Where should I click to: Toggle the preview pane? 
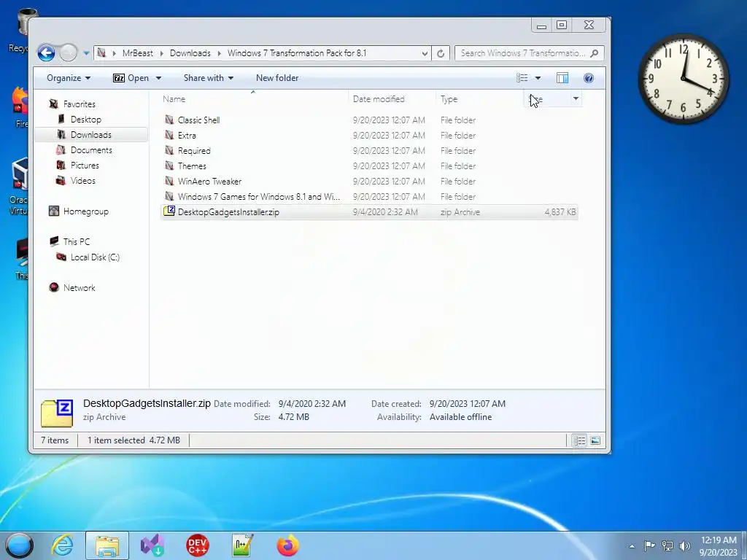click(562, 78)
